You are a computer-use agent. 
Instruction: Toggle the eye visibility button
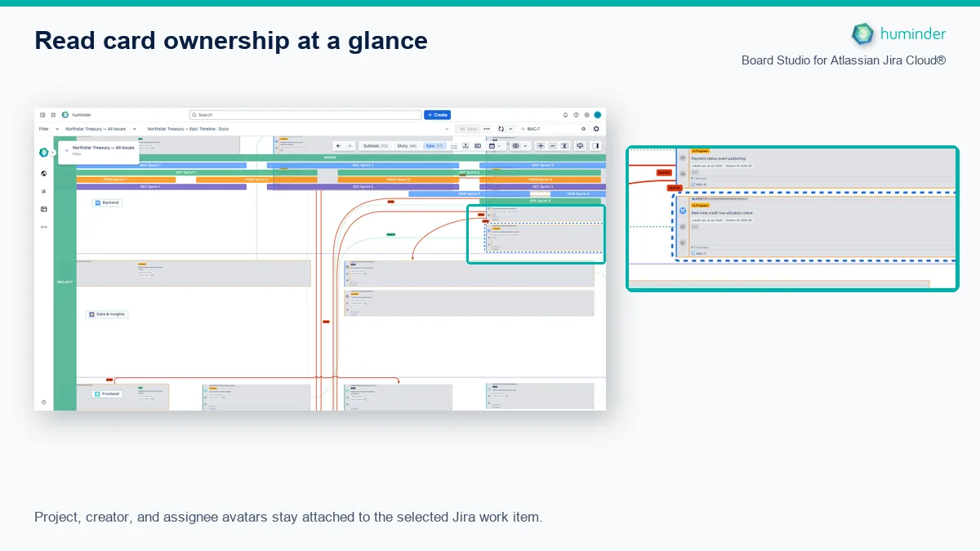[515, 146]
